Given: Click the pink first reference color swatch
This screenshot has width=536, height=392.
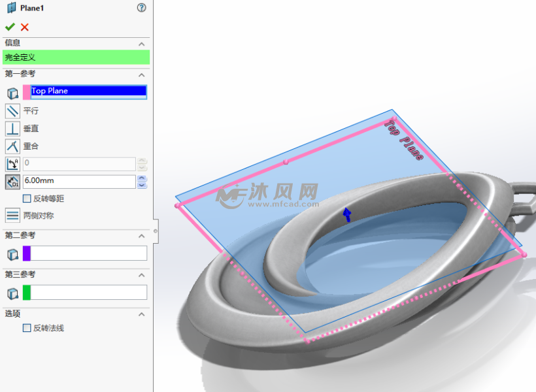Looking at the screenshot, I should point(27,92).
